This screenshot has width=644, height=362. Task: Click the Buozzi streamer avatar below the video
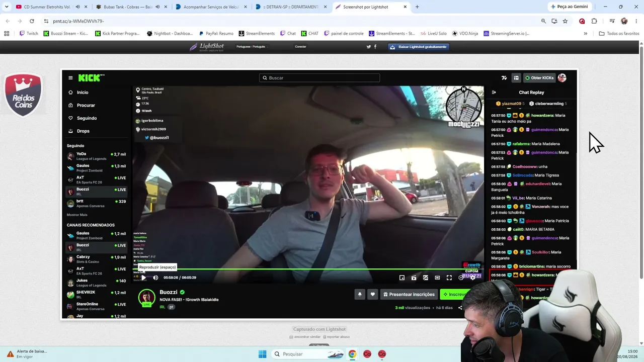[146, 297]
